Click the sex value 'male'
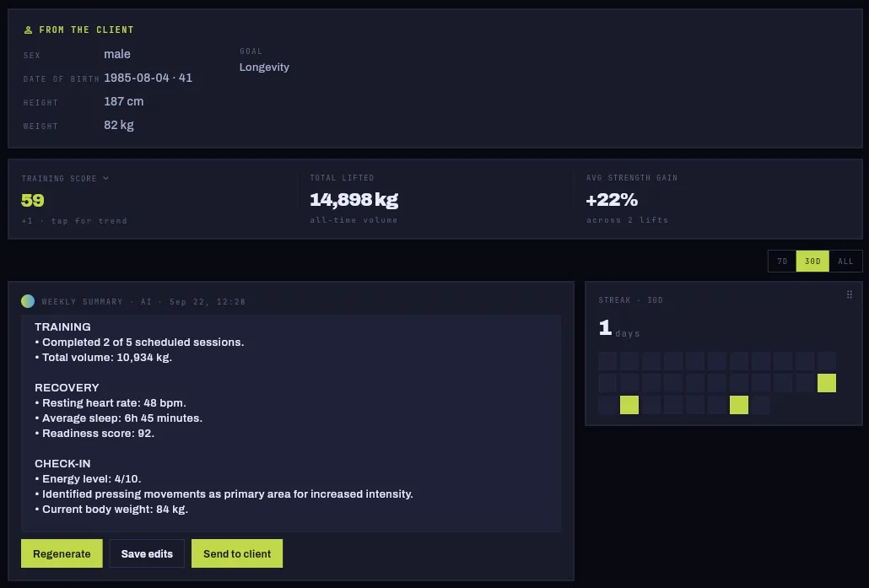The height and width of the screenshot is (588, 869). tap(117, 54)
